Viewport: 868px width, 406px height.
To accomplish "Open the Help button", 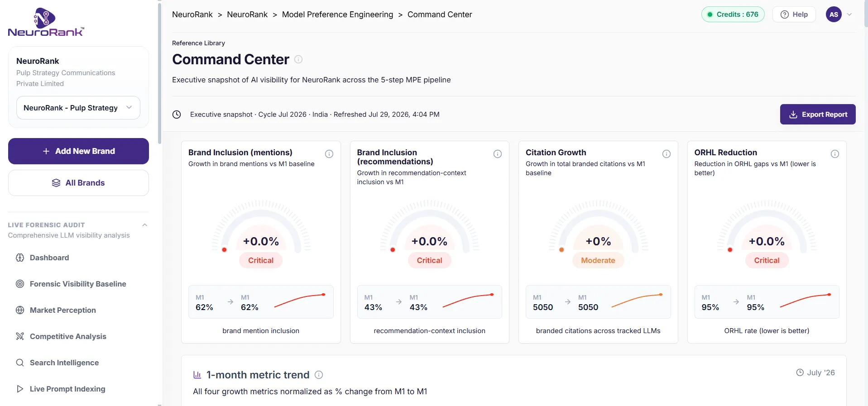I will click(794, 14).
